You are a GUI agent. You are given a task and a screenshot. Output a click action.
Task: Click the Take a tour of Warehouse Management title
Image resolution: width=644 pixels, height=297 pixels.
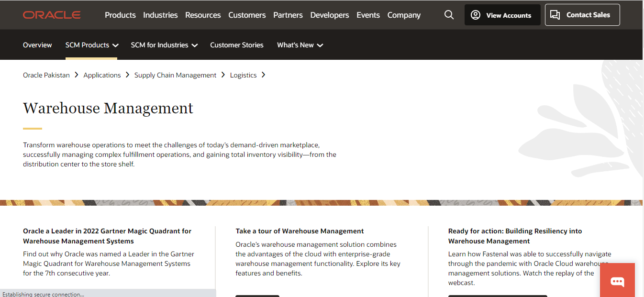[x=300, y=231]
